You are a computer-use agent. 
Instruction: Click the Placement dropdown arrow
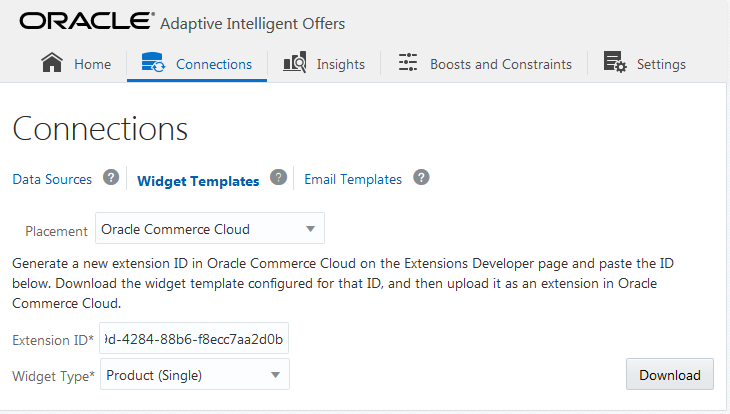point(311,229)
